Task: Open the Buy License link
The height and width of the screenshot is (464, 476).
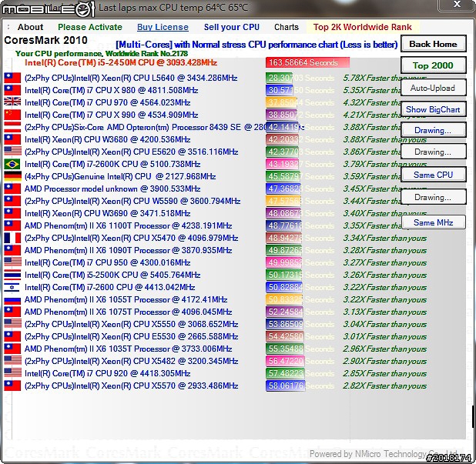Action: coord(163,27)
